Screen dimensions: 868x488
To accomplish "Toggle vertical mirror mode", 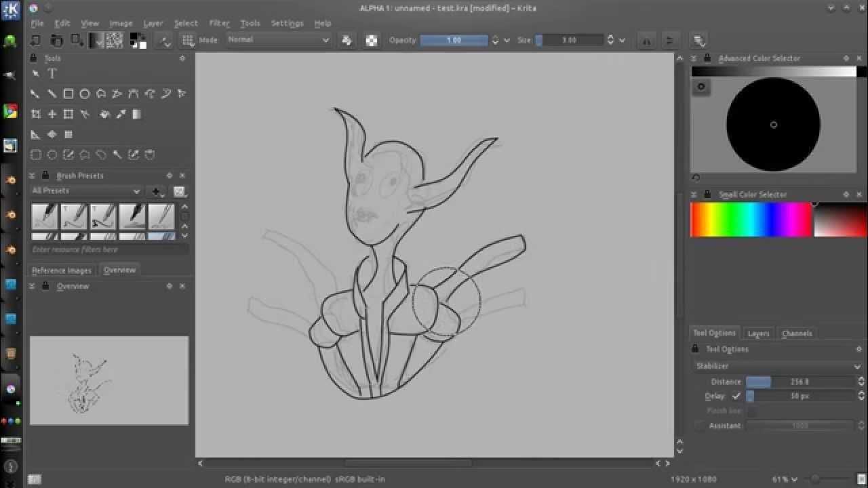I will click(669, 41).
